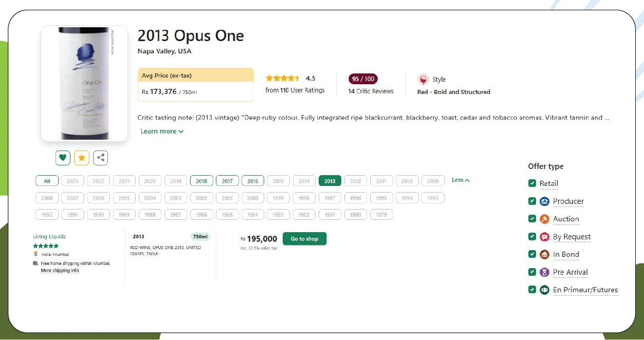This screenshot has width=644, height=340.
Task: Click the 2013 Opus One title
Action: tap(191, 36)
